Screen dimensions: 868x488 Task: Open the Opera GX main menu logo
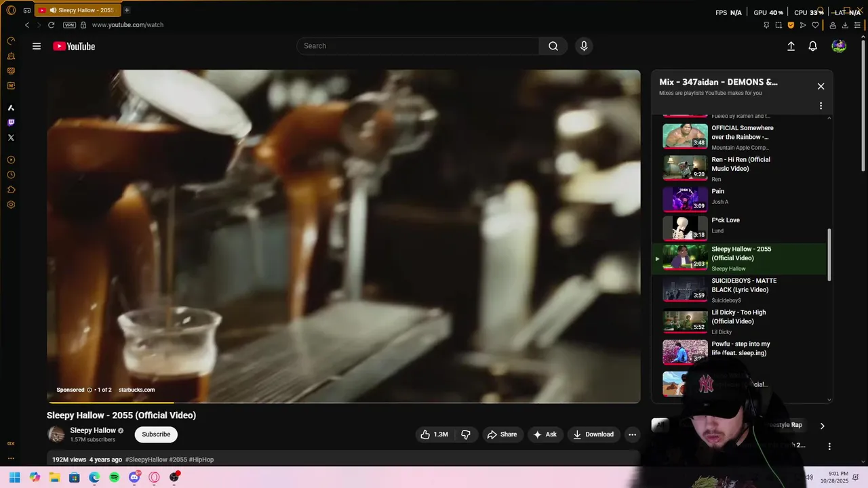[x=11, y=10]
